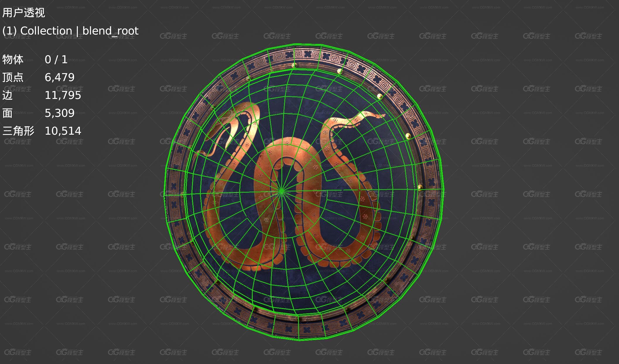This screenshot has width=619, height=364.
Task: Click the '顶点' statistics label
Action: (x=13, y=78)
